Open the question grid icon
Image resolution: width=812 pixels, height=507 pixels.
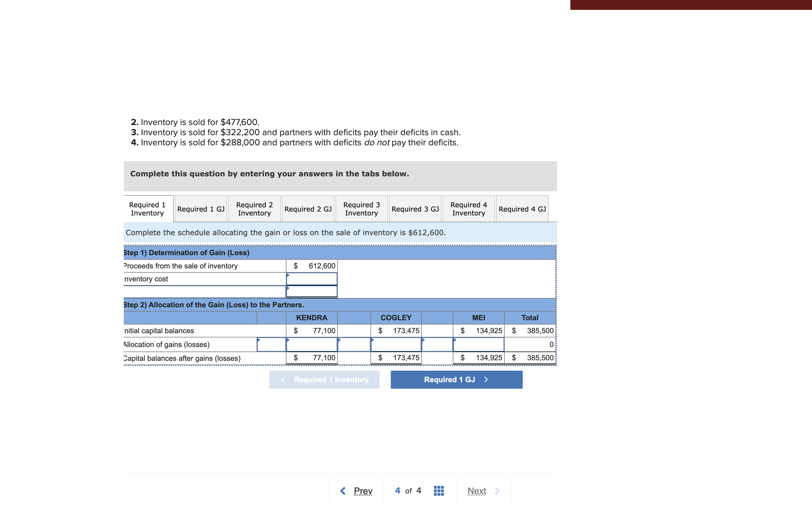pos(438,491)
